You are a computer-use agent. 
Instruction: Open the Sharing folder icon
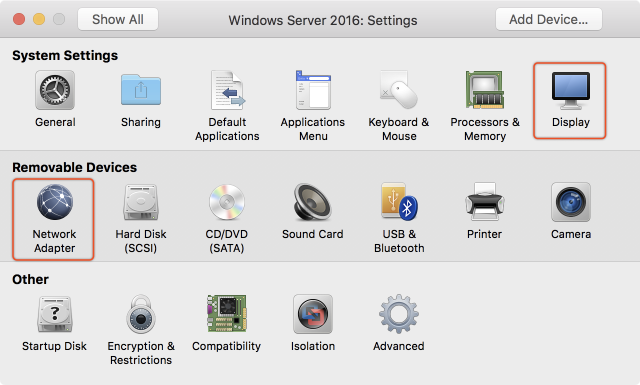click(x=141, y=90)
